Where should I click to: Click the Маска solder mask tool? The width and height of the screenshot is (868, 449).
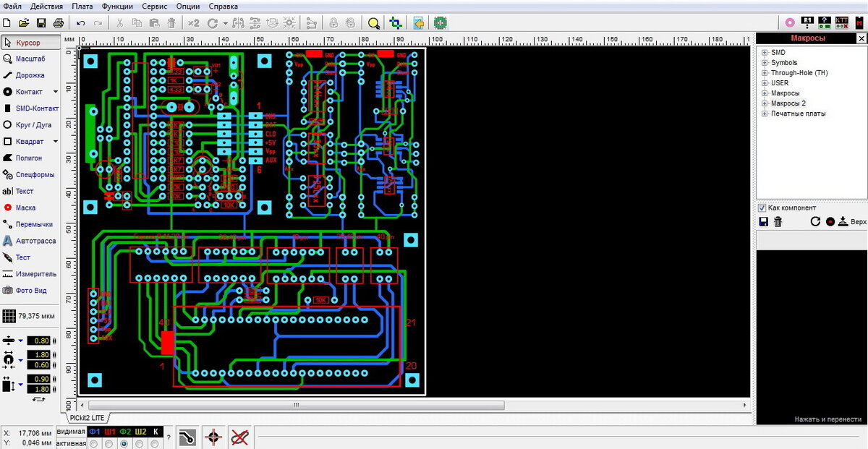(20, 208)
